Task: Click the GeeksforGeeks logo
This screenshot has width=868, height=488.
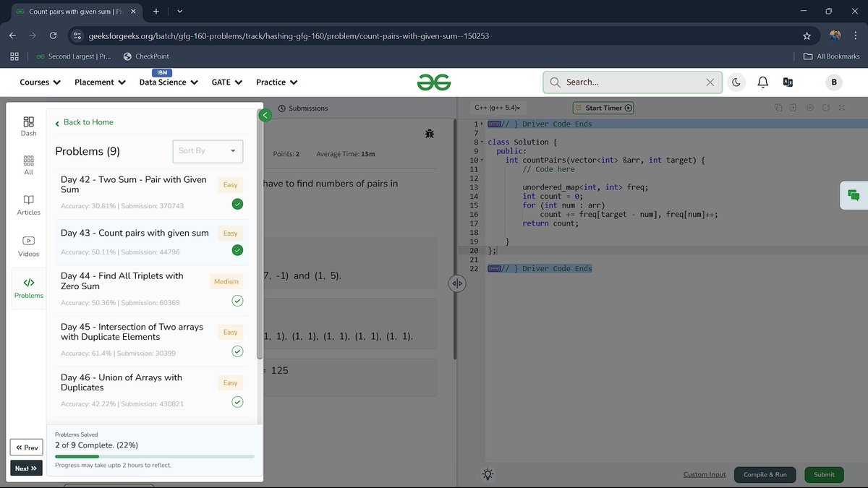Action: (434, 82)
